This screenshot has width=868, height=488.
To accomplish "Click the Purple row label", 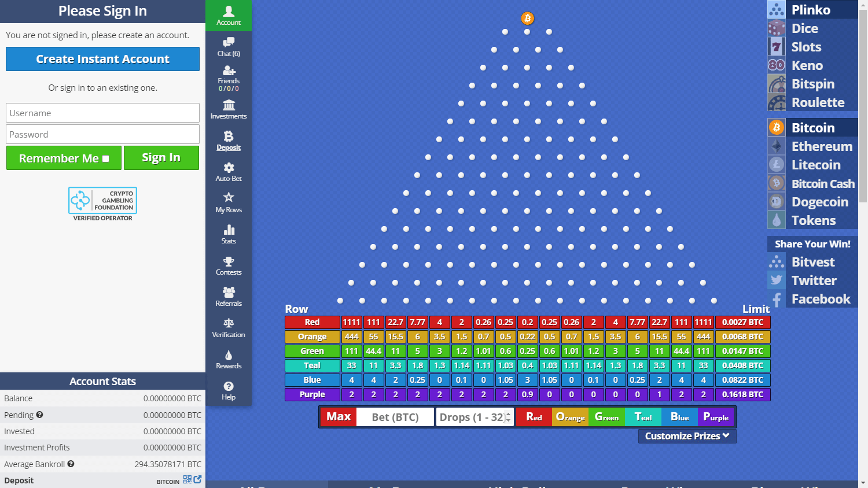I will (x=312, y=394).
